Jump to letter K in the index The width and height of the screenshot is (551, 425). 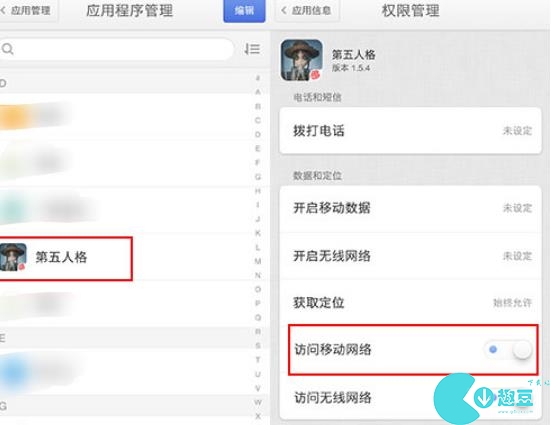click(258, 233)
